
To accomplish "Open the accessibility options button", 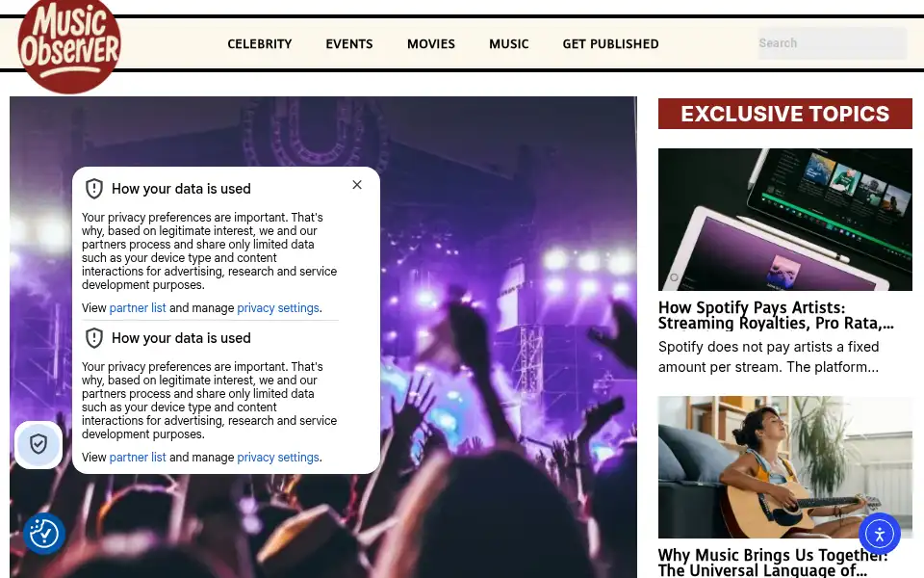I will (x=879, y=535).
